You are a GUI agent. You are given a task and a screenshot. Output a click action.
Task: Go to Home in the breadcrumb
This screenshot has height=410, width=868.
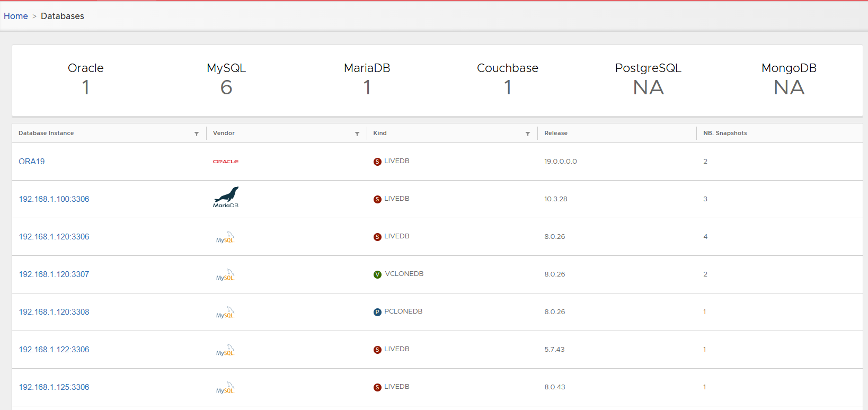16,16
